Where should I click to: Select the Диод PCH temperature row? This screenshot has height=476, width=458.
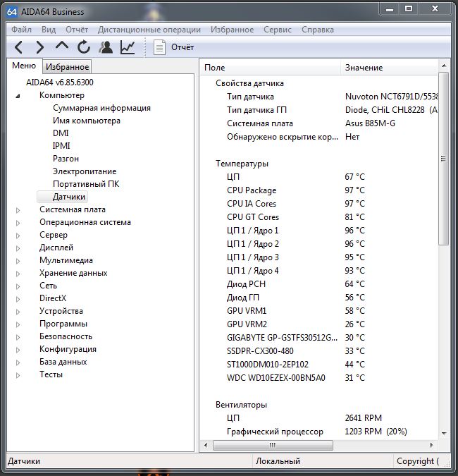point(318,284)
